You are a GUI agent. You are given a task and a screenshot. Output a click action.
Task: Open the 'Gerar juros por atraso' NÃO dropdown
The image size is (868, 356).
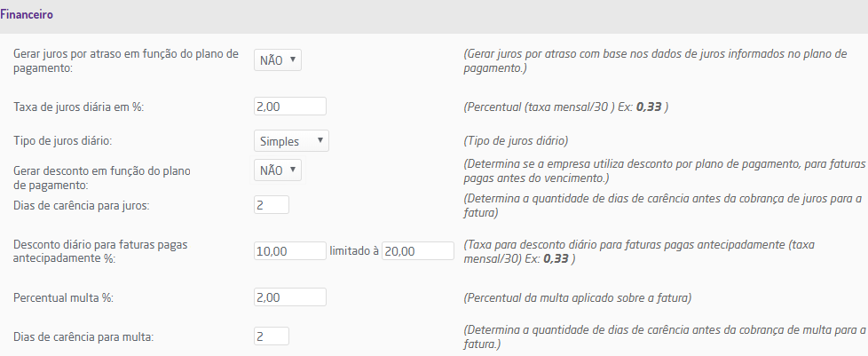278,60
